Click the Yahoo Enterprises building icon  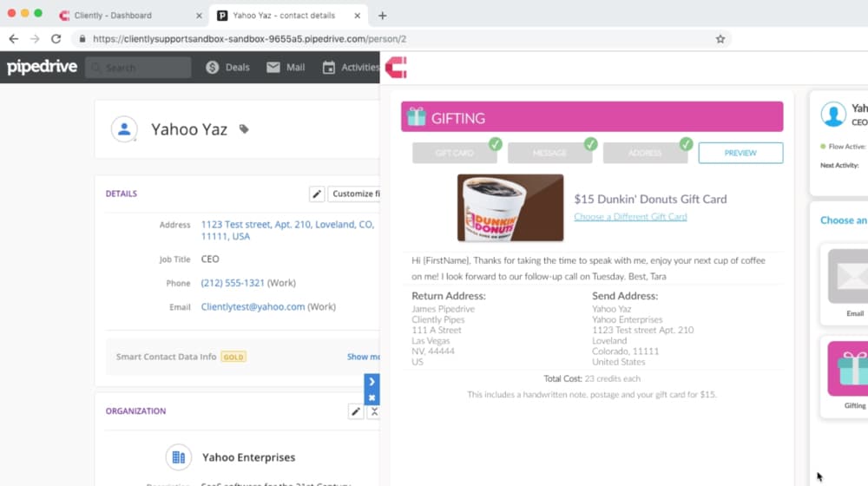[178, 457]
